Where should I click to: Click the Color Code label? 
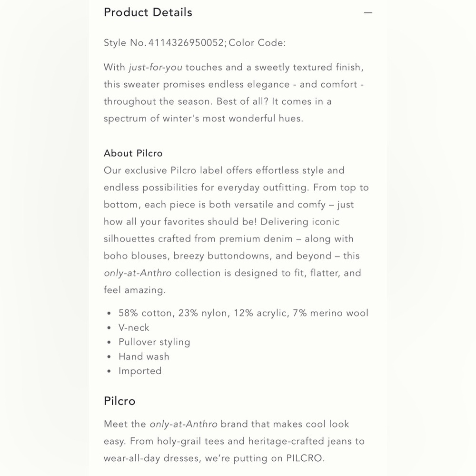(257, 42)
